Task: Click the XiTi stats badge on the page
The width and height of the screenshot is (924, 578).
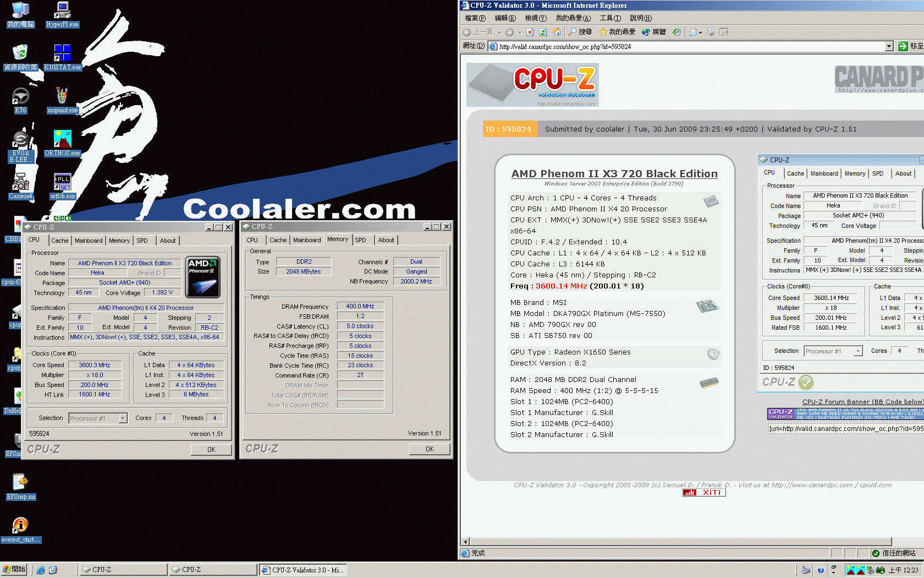Action: (704, 493)
